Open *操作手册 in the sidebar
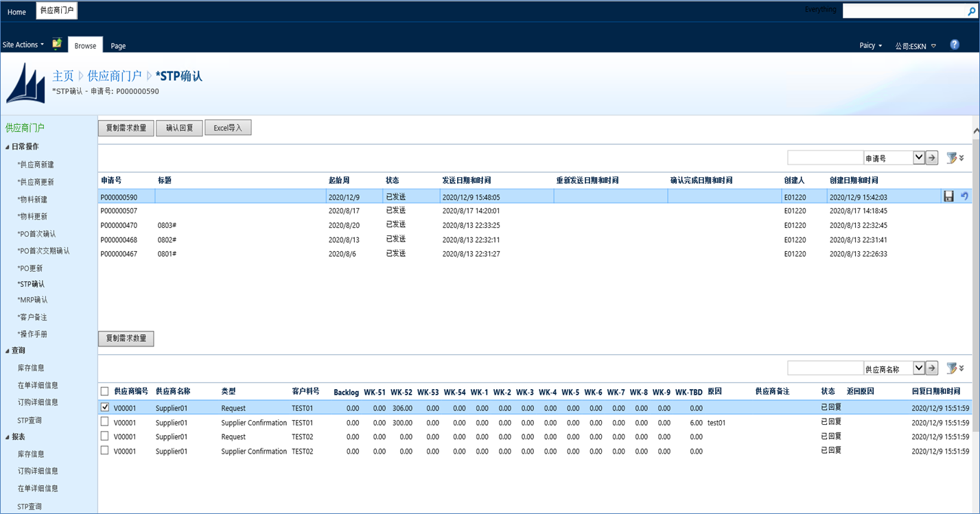Screen dimensions: 980x514 point(32,334)
